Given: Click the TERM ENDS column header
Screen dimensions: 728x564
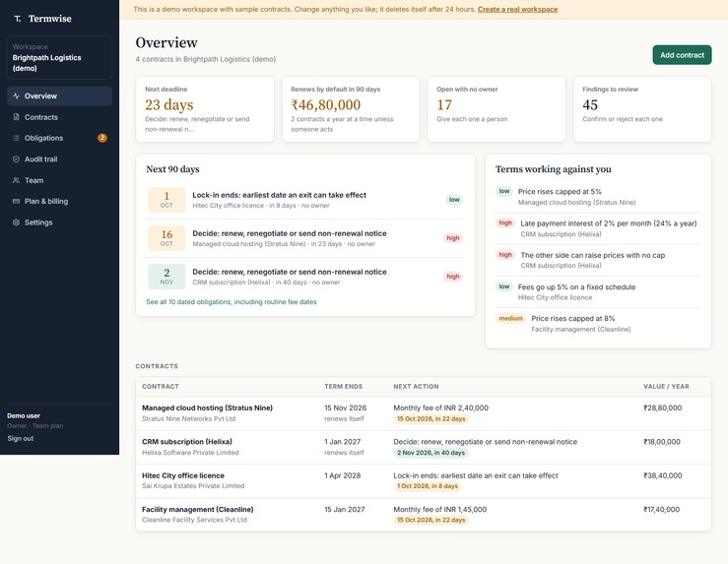Looking at the screenshot, I should 343,387.
